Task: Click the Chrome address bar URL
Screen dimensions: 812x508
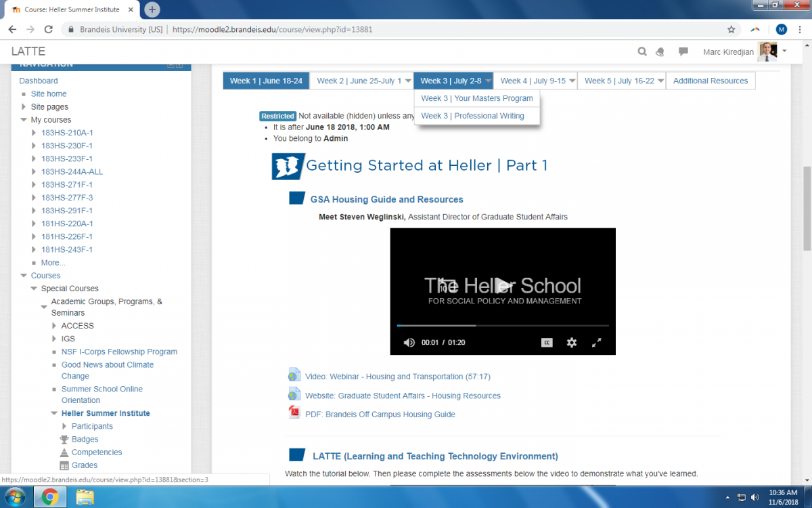Action: (x=272, y=30)
